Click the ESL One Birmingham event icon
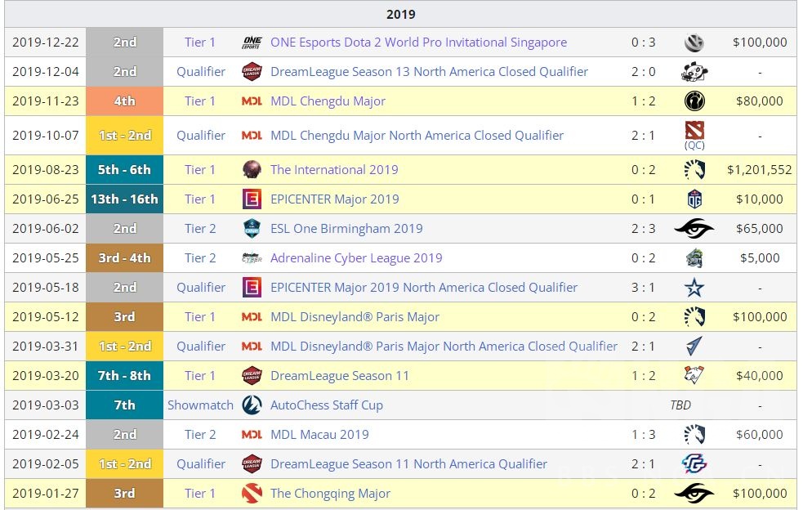 tap(253, 228)
